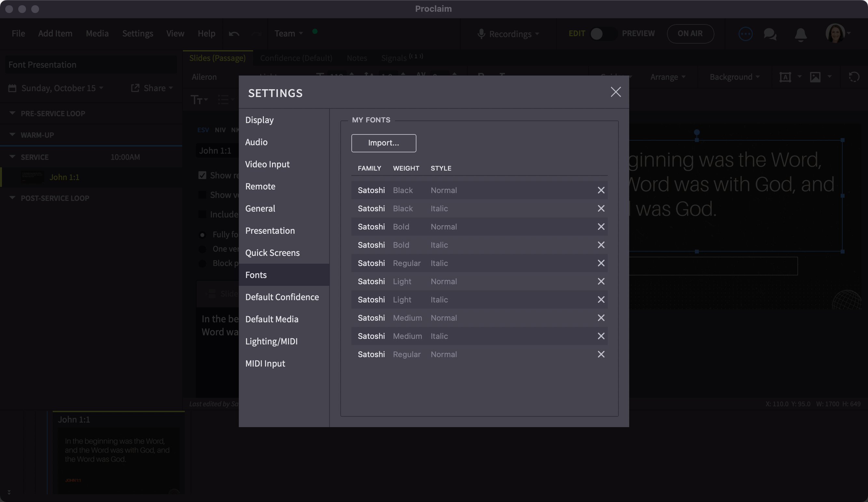Select the Fully formatted radio option
Screen dimensions: 868x502
pyautogui.click(x=203, y=235)
